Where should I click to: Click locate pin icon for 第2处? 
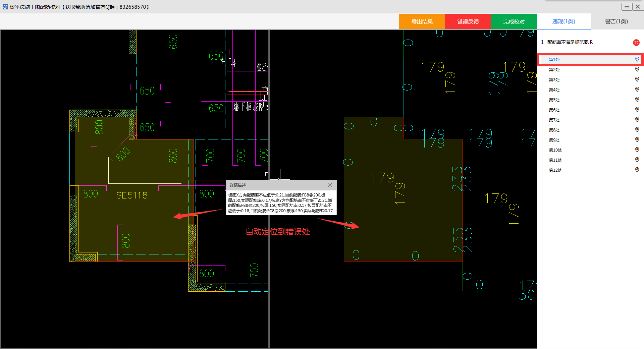(x=637, y=69)
